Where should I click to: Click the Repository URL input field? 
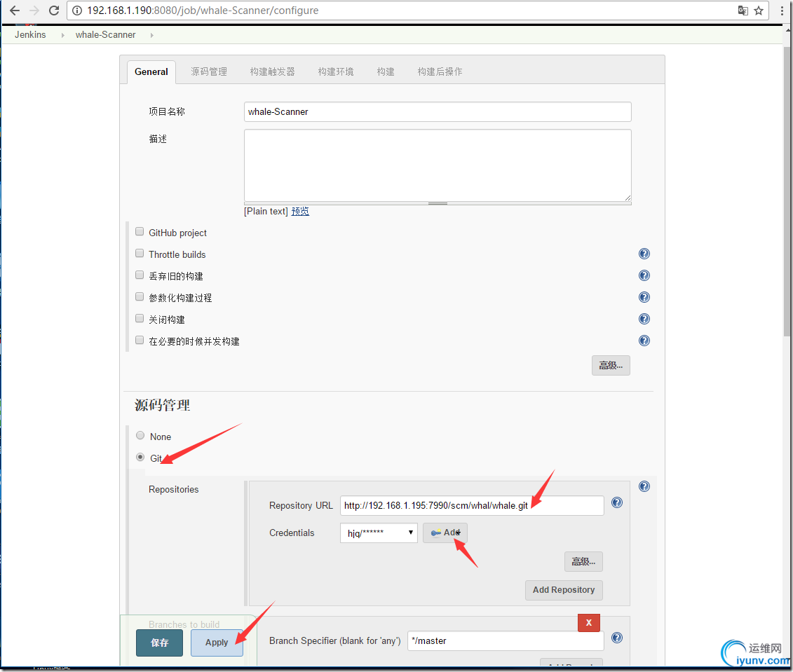[x=472, y=505]
